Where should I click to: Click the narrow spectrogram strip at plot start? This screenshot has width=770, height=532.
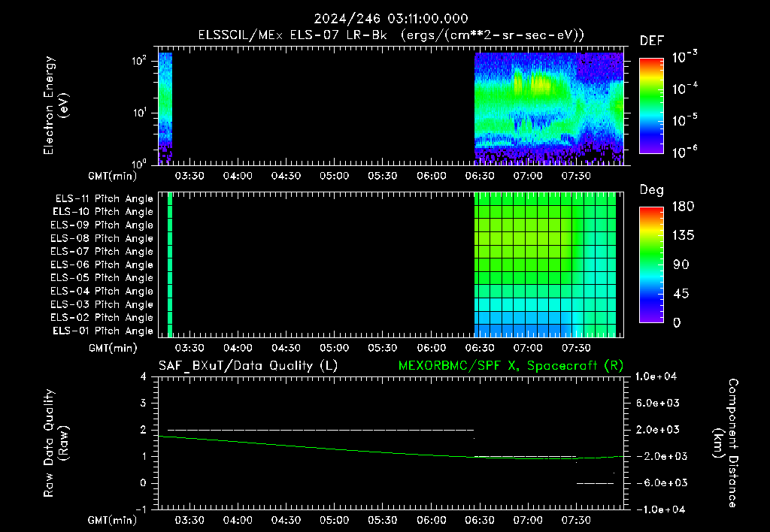[165, 107]
